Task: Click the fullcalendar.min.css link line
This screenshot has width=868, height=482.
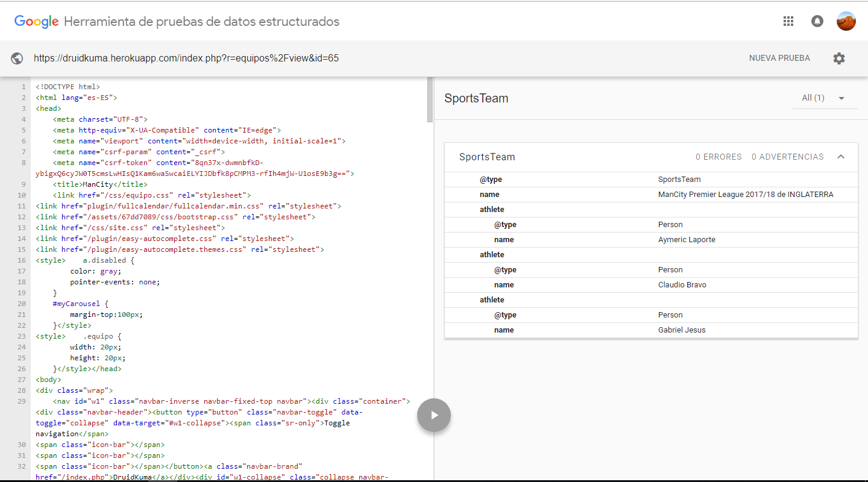Action: (x=189, y=206)
